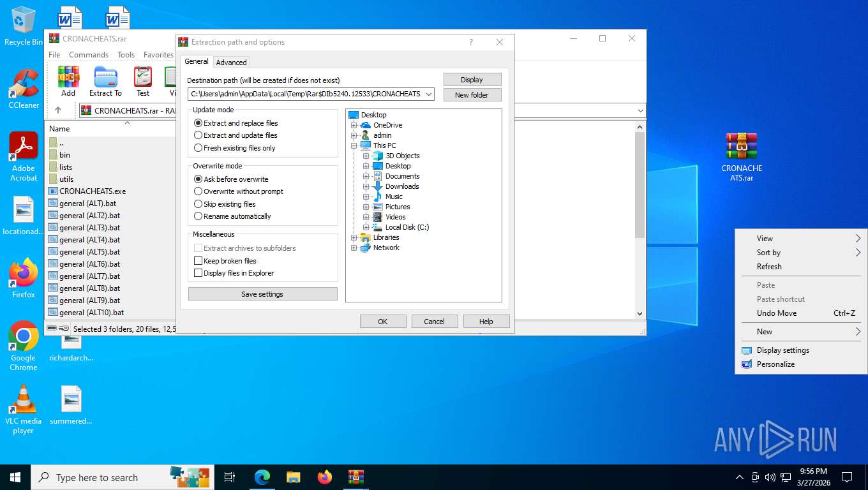Image resolution: width=868 pixels, height=490 pixels.
Task: Open the Destination path dropdown
Action: 429,94
